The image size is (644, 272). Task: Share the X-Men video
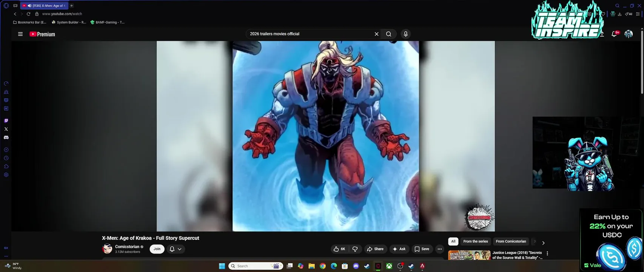tap(375, 249)
